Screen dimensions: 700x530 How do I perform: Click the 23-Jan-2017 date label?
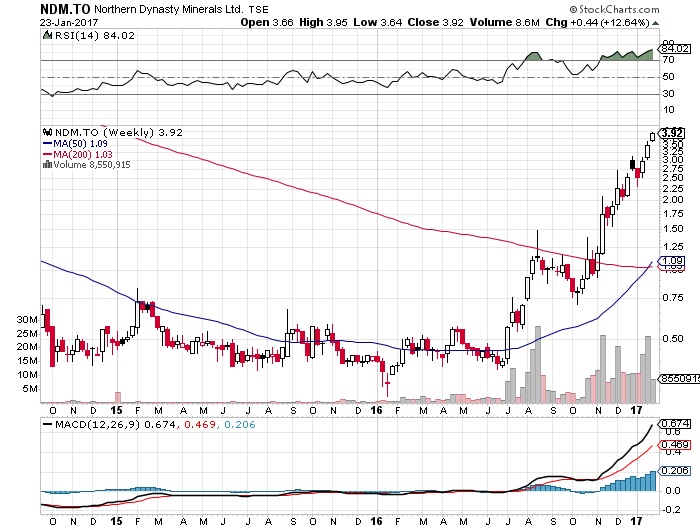point(69,22)
